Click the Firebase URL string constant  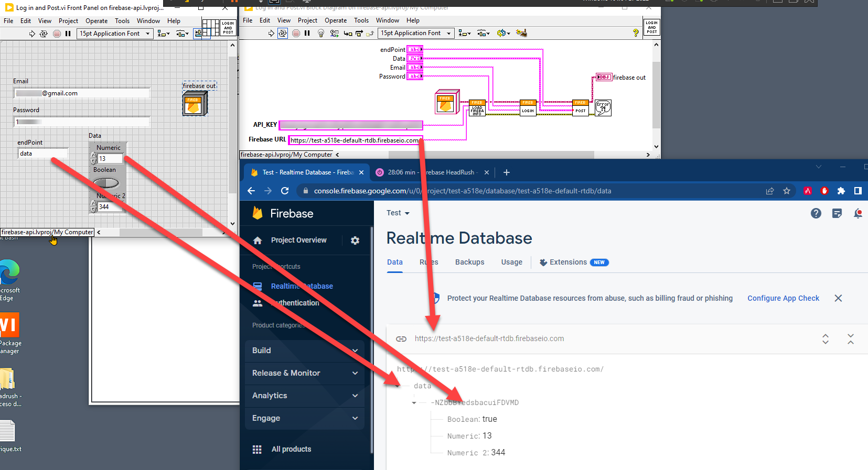(356, 140)
